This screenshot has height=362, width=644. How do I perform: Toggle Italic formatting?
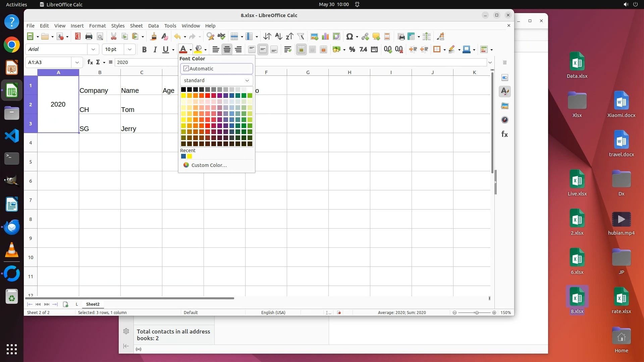pyautogui.click(x=155, y=50)
